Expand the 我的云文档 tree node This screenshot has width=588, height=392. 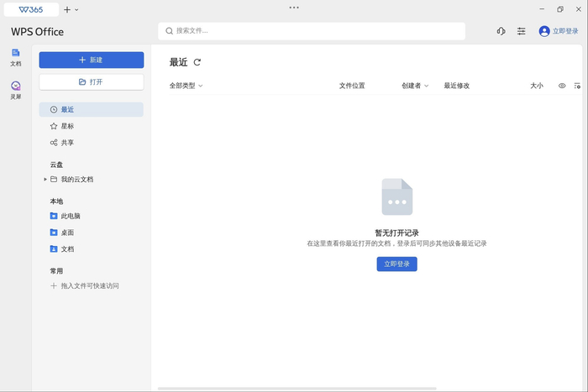coord(45,180)
